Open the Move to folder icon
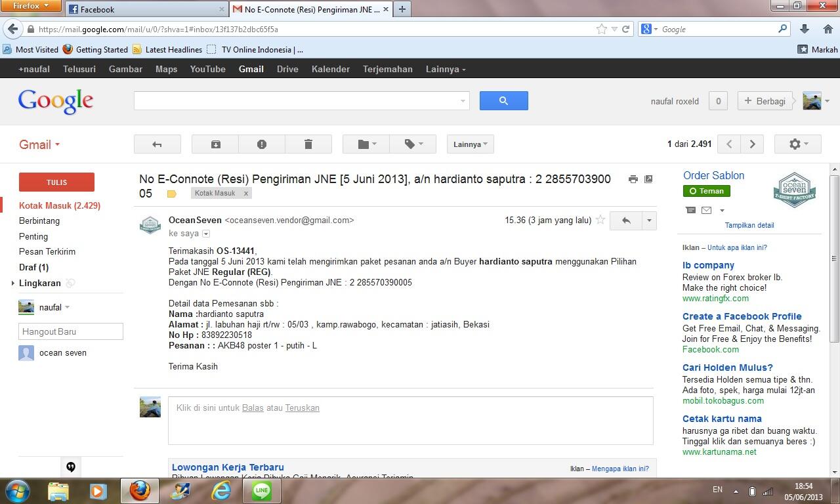 [366, 144]
